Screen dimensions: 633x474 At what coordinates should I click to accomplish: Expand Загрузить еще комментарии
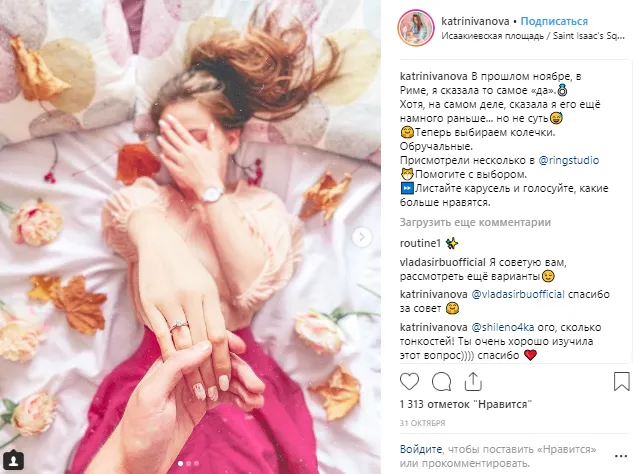(475, 222)
